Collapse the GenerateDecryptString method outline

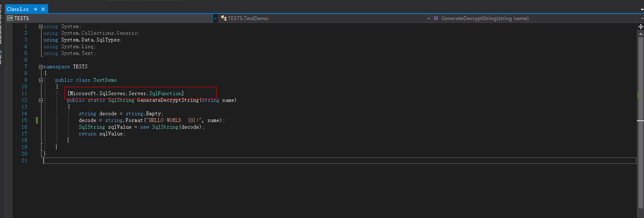[41, 100]
